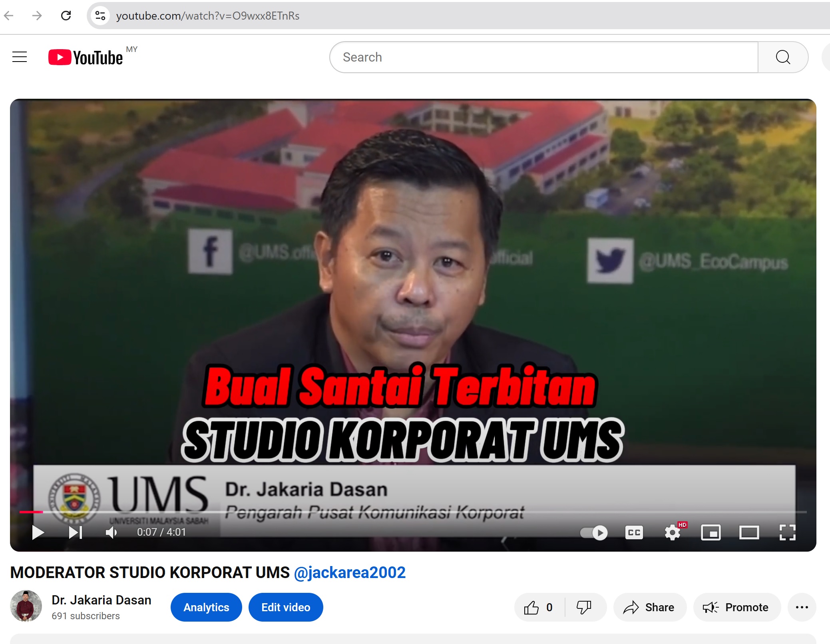Open Dr. Jakaria Dasan channel avatar
This screenshot has height=644, width=830.
coord(26,606)
